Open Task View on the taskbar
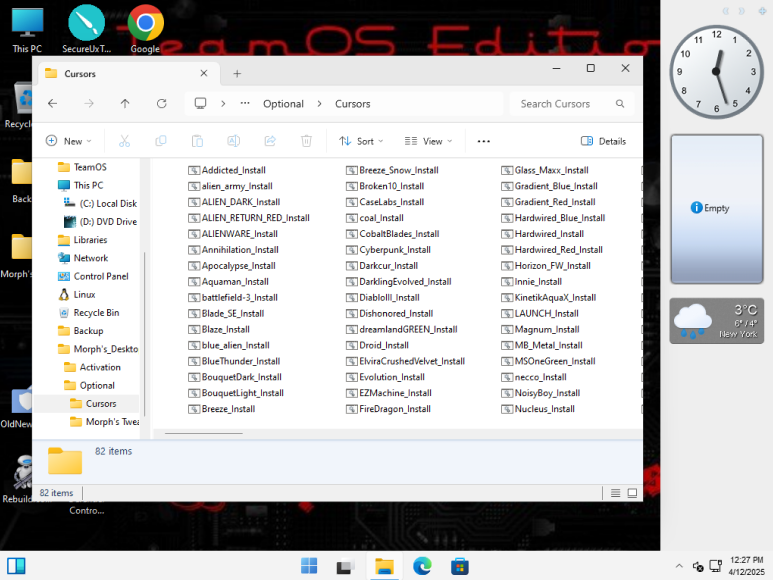Screen dimensions: 773x580 coord(346,566)
